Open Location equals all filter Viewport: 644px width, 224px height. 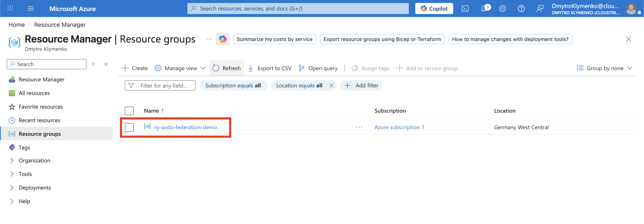299,86
